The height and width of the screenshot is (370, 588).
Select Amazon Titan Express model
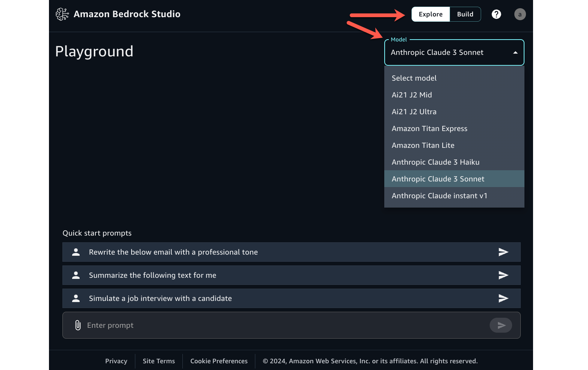click(454, 128)
